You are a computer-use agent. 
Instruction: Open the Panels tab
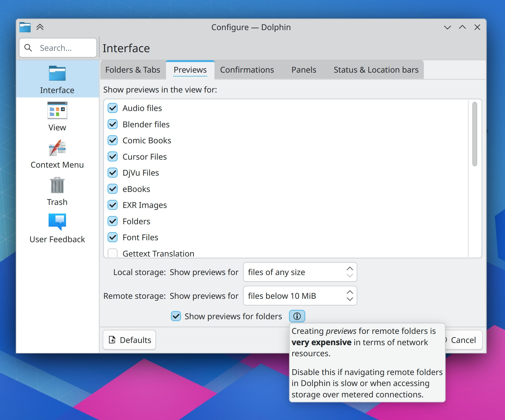point(303,70)
